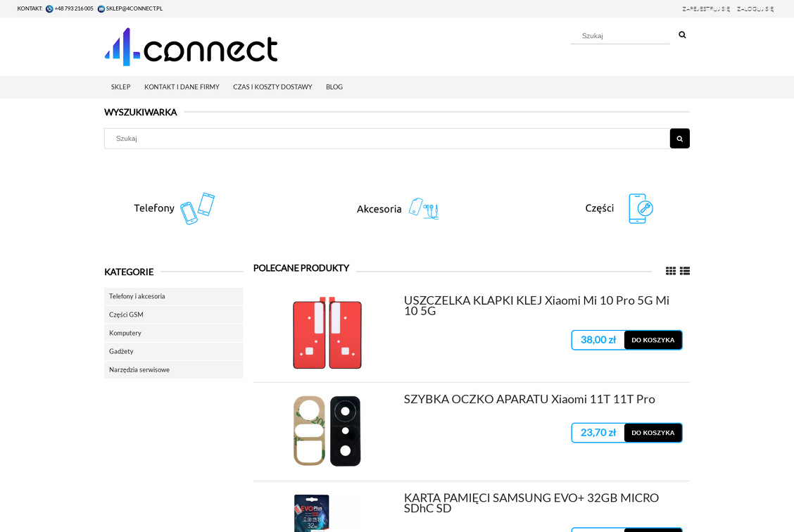Select the Komputery category
Screen dimensions: 794x532
coord(174,333)
